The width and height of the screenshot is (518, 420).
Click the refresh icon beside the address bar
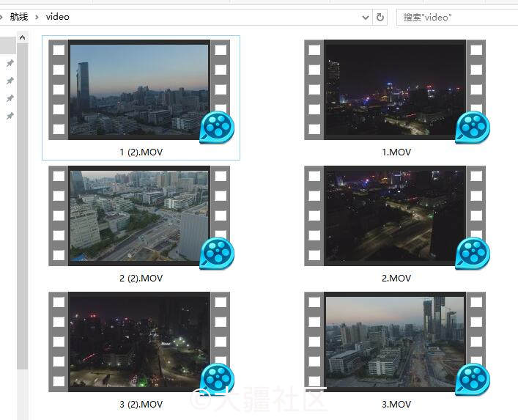click(x=380, y=17)
